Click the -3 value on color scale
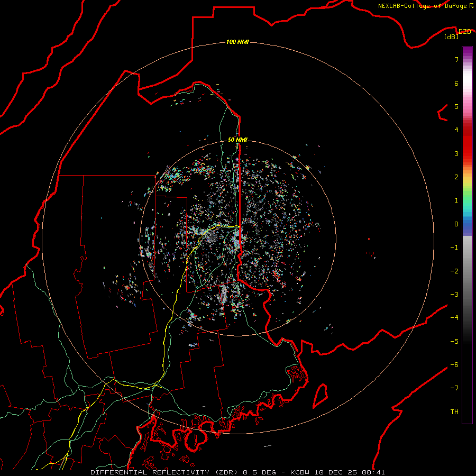This screenshot has width=476, height=476. tap(454, 295)
